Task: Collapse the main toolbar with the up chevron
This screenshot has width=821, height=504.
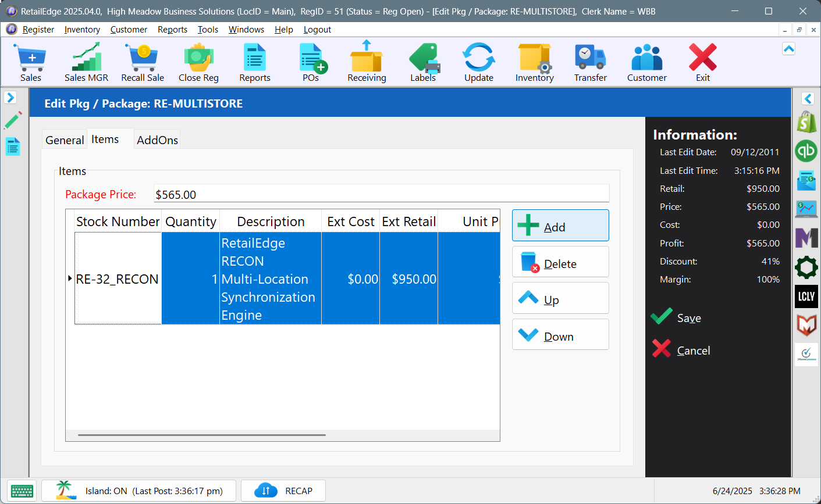Action: coord(788,49)
